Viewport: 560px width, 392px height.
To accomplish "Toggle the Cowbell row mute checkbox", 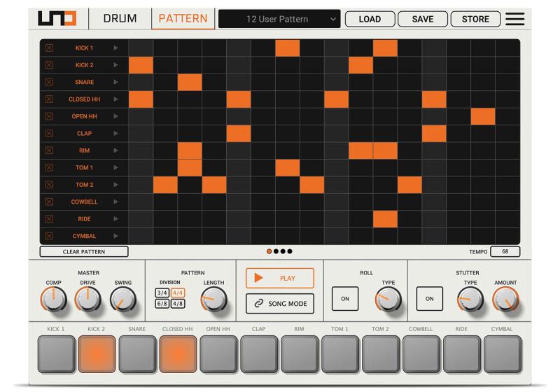I will [49, 202].
